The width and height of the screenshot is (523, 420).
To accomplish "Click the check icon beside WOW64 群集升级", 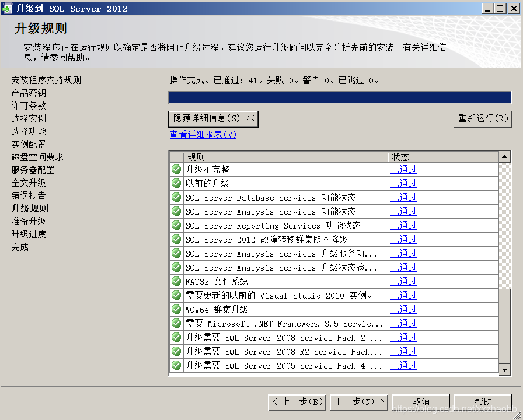I will point(176,309).
